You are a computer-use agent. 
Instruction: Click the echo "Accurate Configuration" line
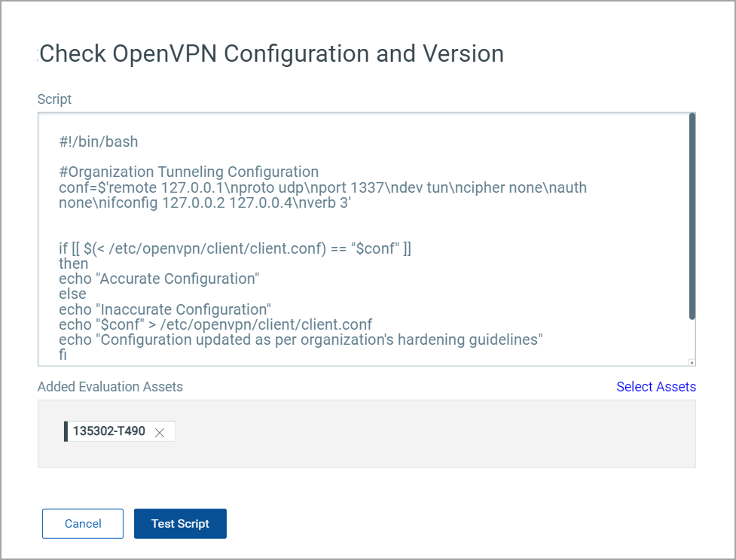[159, 278]
